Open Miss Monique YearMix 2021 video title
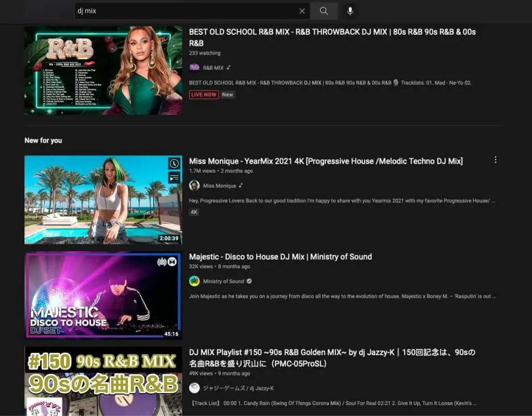 pyautogui.click(x=326, y=161)
